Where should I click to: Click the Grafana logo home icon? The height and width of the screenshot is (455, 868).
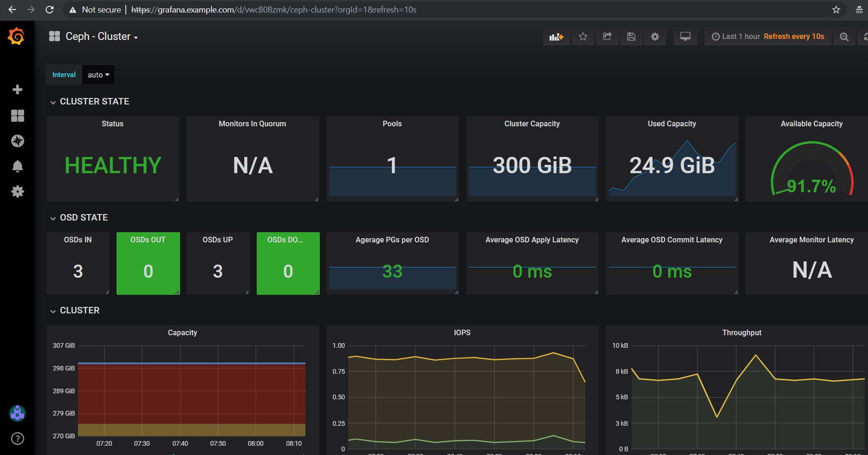[x=17, y=36]
